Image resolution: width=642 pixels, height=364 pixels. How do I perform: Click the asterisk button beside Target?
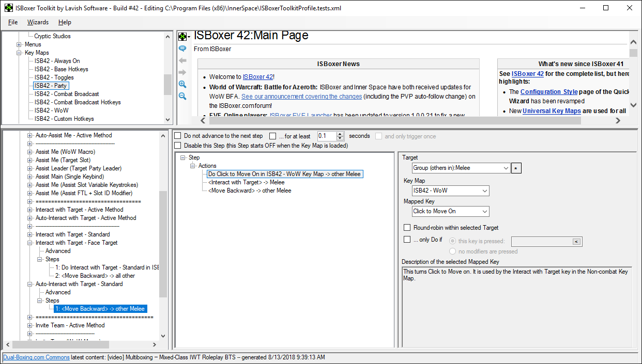tap(516, 168)
